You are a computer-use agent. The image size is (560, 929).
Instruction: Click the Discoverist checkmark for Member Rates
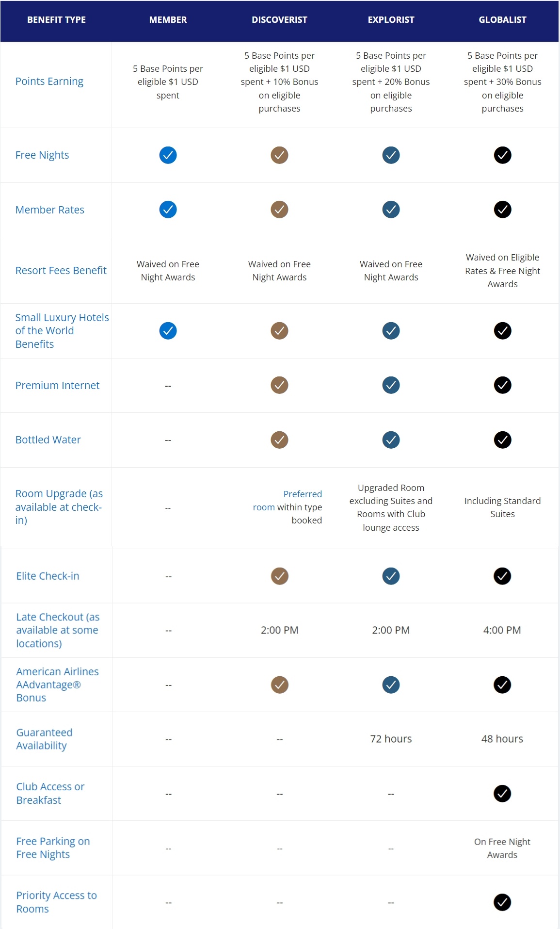point(279,210)
